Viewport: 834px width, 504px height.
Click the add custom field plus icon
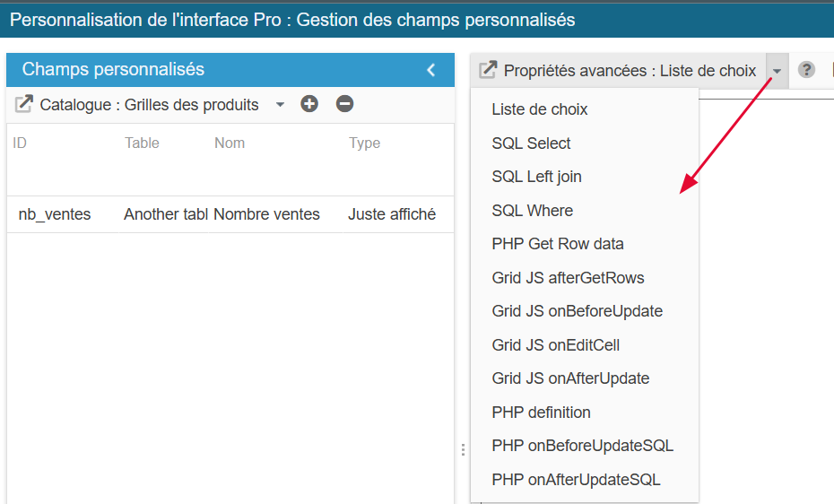(309, 104)
